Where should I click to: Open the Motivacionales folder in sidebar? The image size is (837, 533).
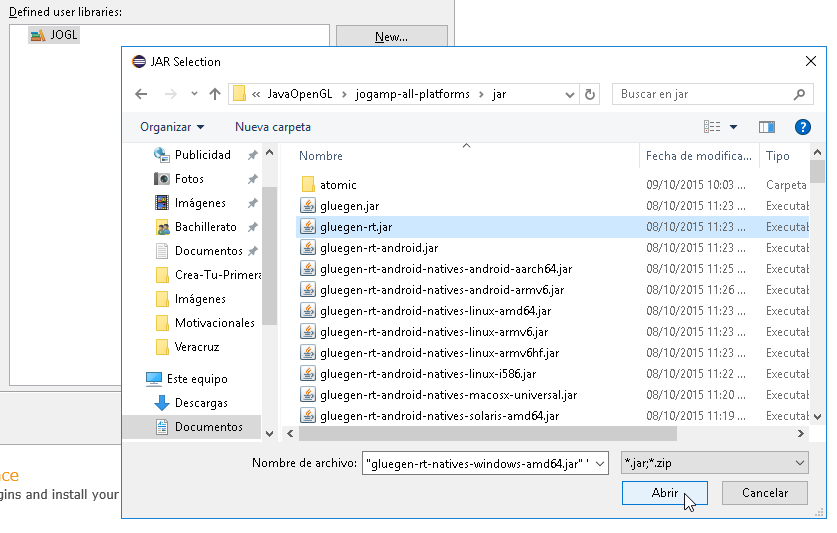point(215,323)
